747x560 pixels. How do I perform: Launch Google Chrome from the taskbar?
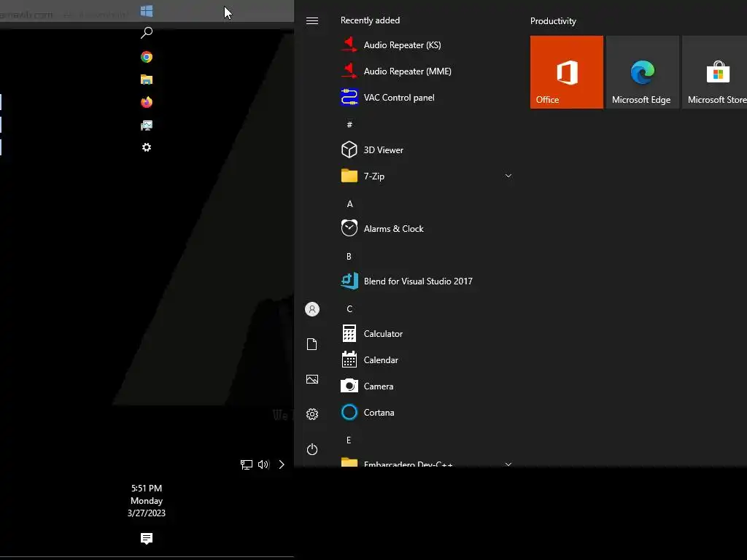(146, 57)
